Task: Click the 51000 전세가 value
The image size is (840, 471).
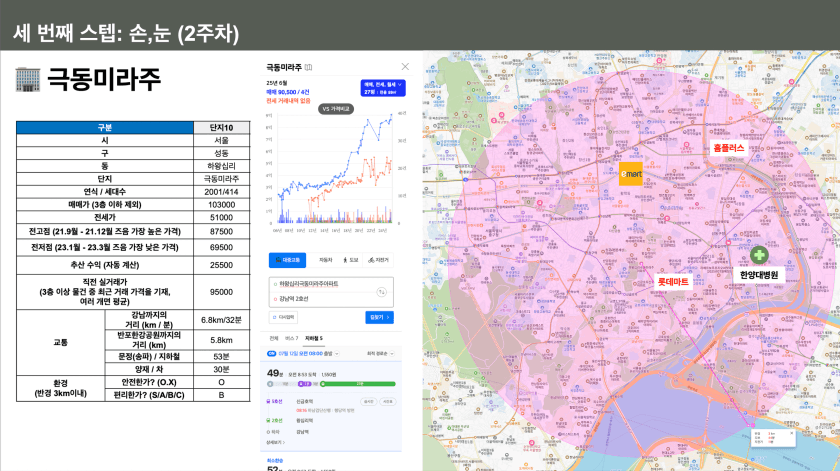Action: pos(221,218)
